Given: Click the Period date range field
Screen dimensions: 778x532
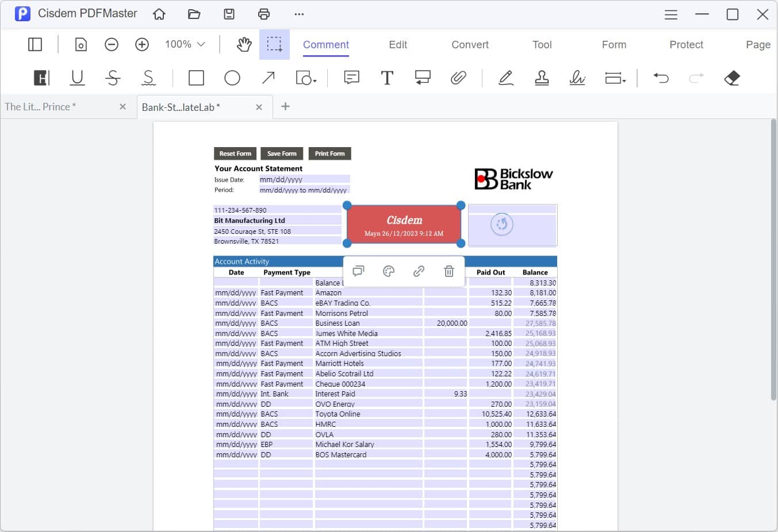Looking at the screenshot, I should (x=304, y=190).
